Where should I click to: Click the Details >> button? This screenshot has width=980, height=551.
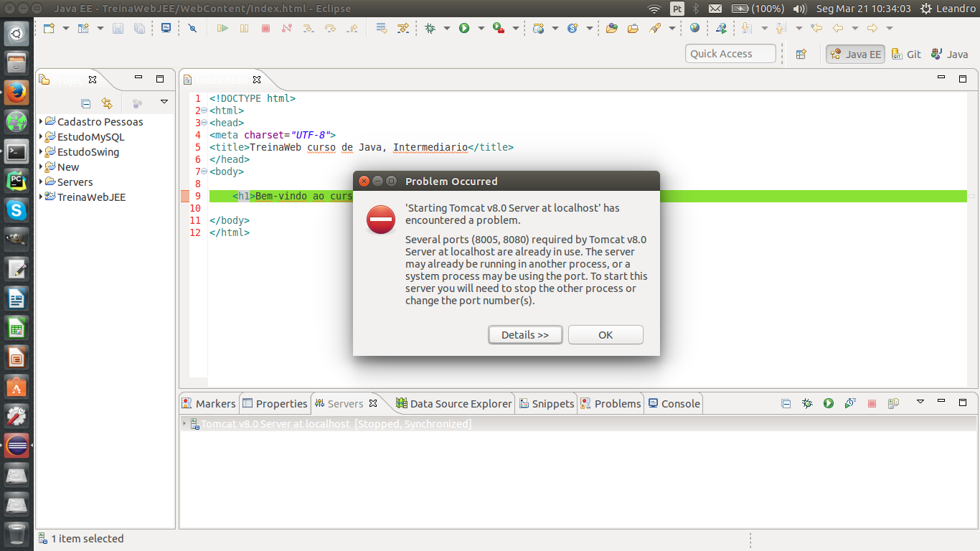click(x=525, y=334)
